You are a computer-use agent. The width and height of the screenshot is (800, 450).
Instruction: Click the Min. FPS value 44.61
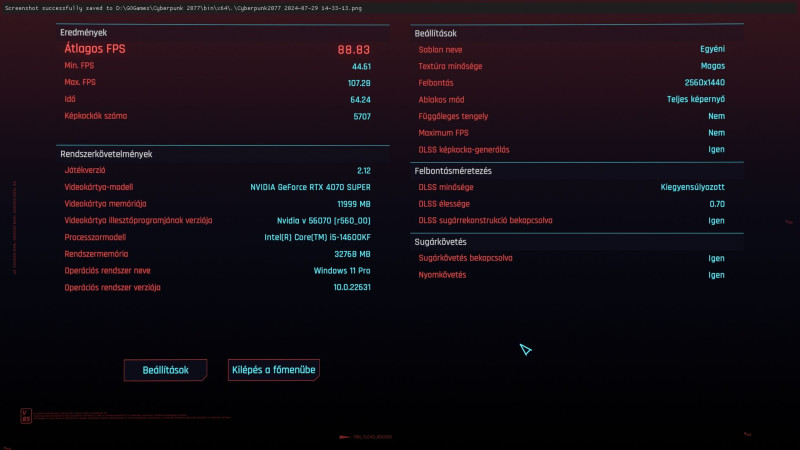coord(361,66)
